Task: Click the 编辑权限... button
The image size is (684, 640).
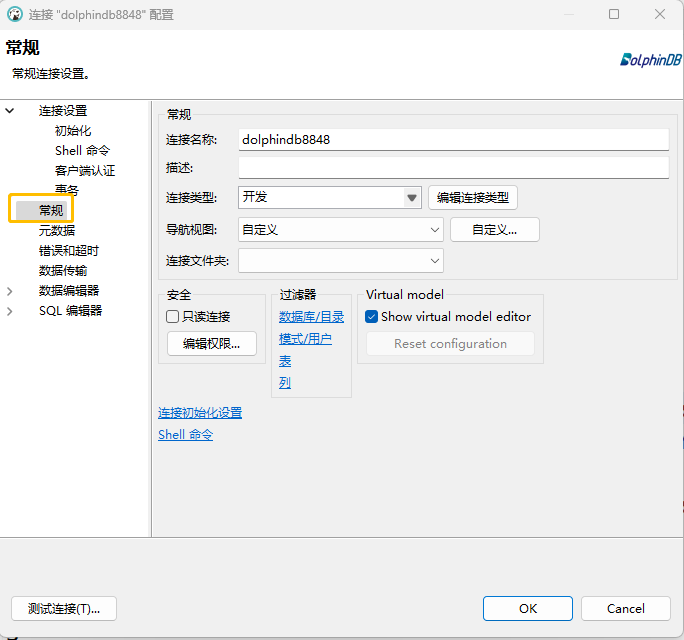Action: click(212, 343)
